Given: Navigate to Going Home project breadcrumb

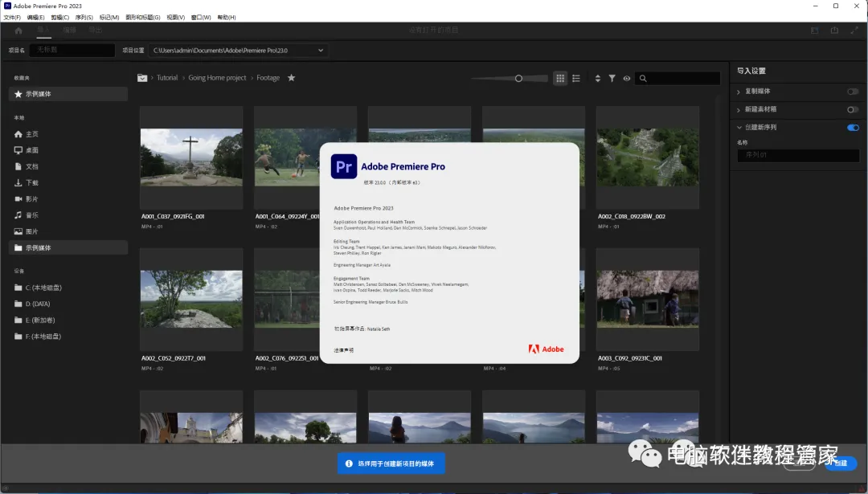Looking at the screenshot, I should click(x=217, y=78).
